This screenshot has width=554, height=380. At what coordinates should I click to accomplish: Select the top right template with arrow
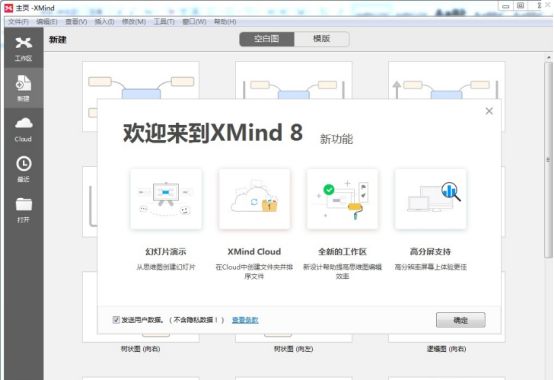pyautogui.click(x=447, y=81)
